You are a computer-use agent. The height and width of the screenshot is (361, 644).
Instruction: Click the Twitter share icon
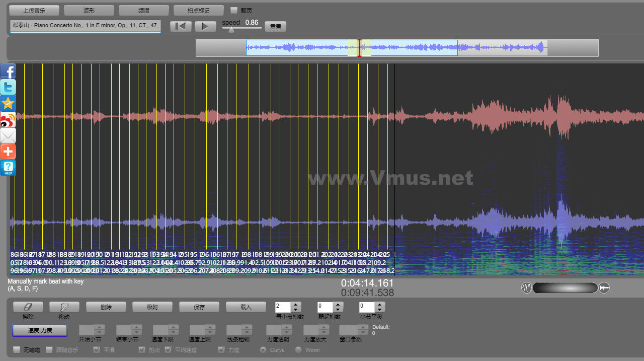pyautogui.click(x=8, y=88)
